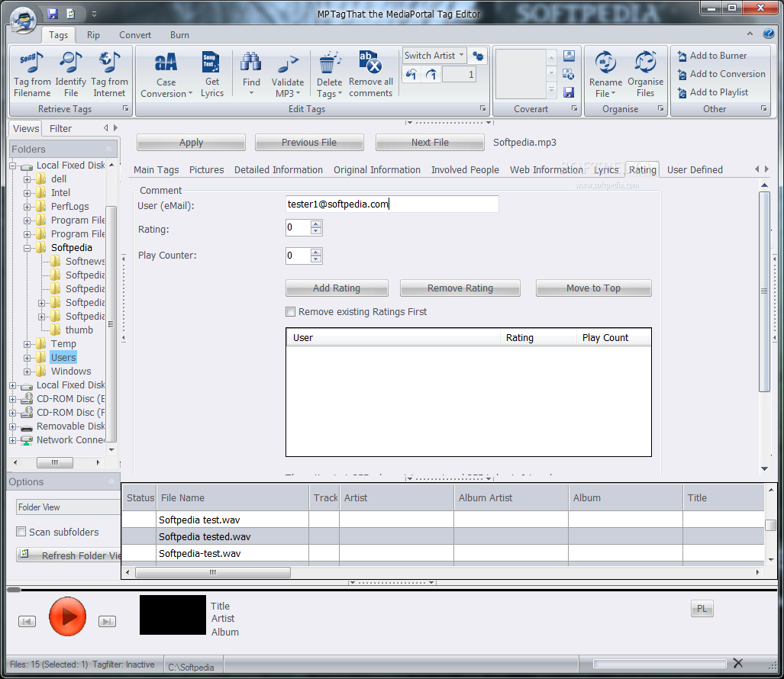Click Add to Playlist
The width and height of the screenshot is (784, 679).
coord(712,92)
